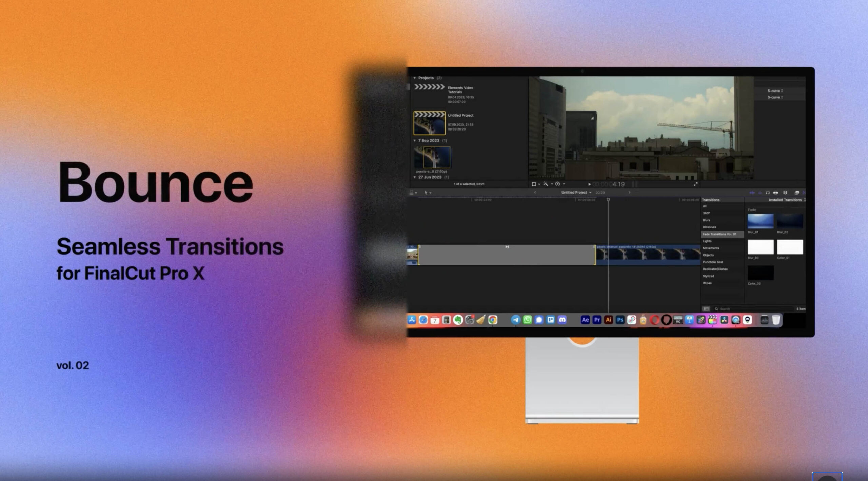Click the transform tool icon under viewer
Viewport: 868px width, 481px height.
(534, 184)
